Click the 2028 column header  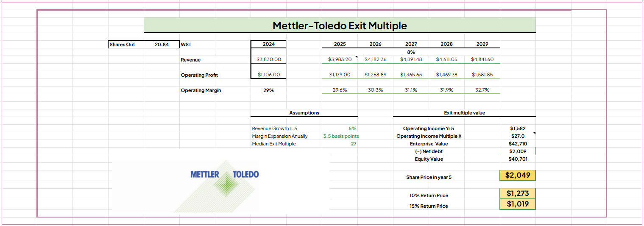pos(446,44)
